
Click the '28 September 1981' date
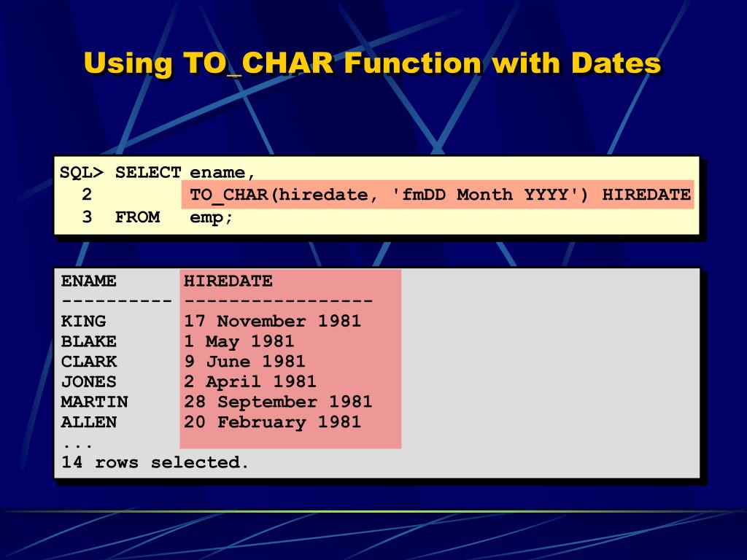point(278,402)
